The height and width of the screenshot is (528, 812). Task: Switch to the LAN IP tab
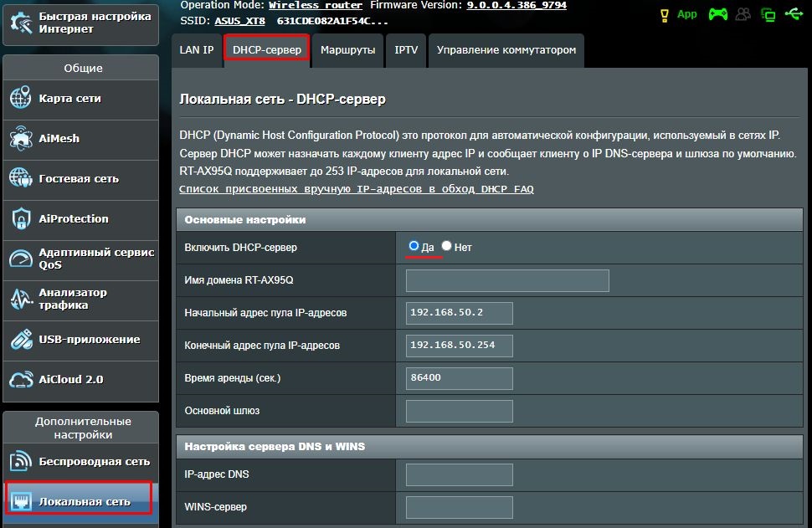click(x=196, y=50)
